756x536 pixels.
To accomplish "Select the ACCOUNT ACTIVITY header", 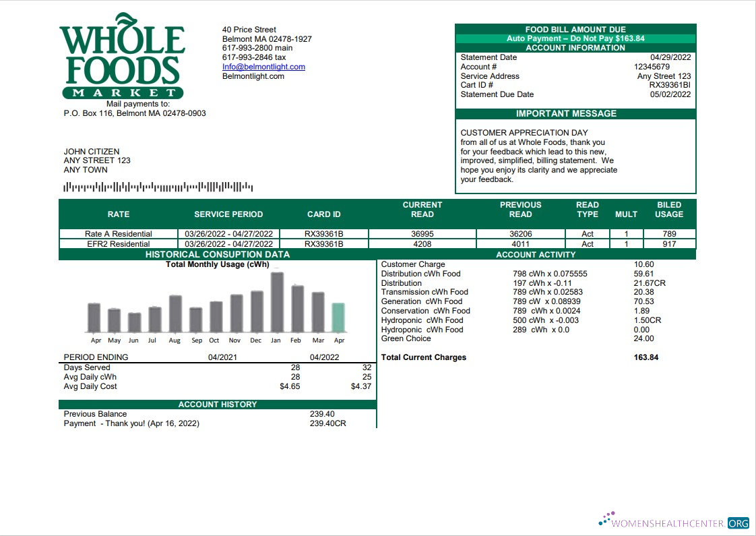I will [536, 255].
